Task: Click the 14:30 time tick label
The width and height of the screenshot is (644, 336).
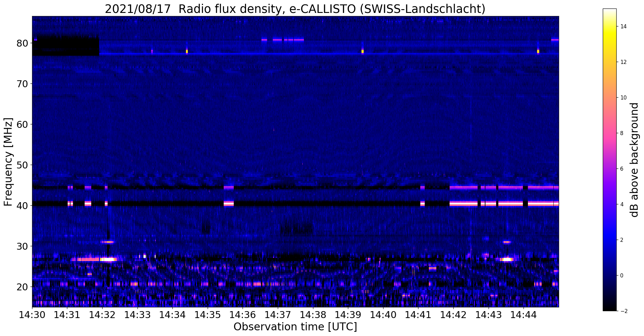Action: tap(32, 314)
